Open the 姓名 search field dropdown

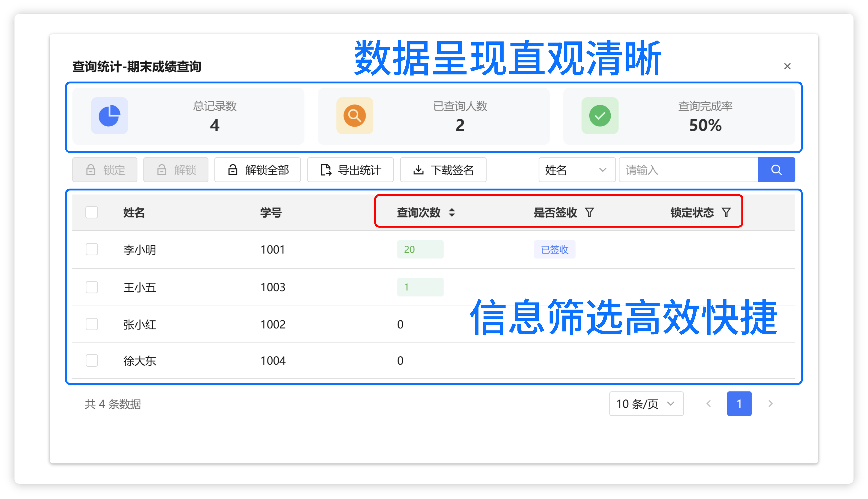(577, 170)
